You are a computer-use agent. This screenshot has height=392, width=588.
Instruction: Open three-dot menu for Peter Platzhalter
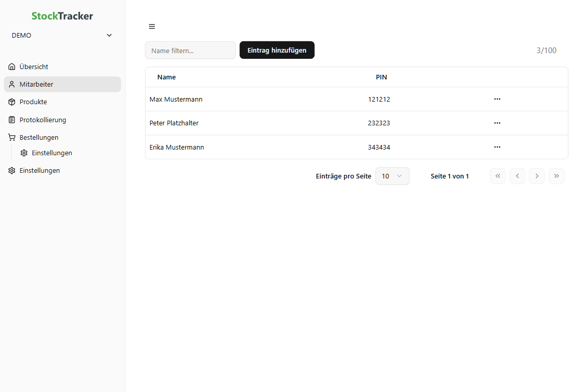click(497, 123)
